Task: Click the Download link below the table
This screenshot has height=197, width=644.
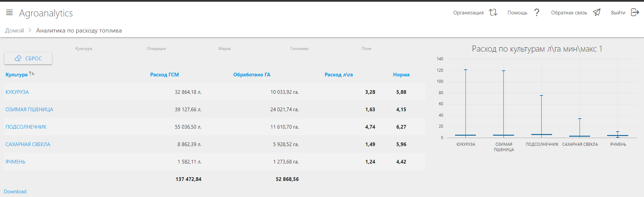Action: point(15,192)
